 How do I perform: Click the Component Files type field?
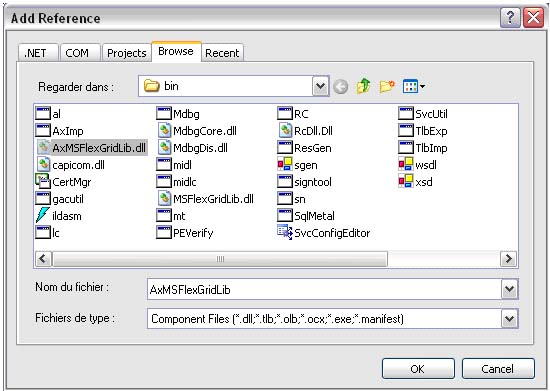(x=324, y=319)
